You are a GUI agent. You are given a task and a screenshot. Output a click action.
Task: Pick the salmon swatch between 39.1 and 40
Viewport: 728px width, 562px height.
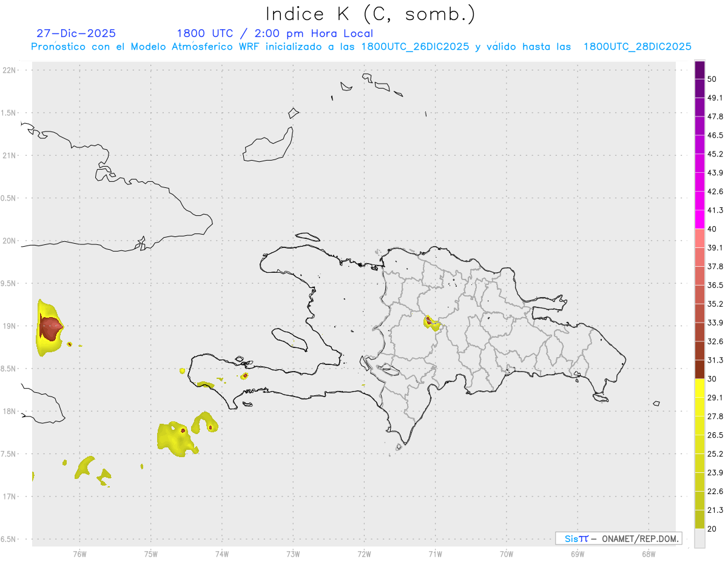699,238
